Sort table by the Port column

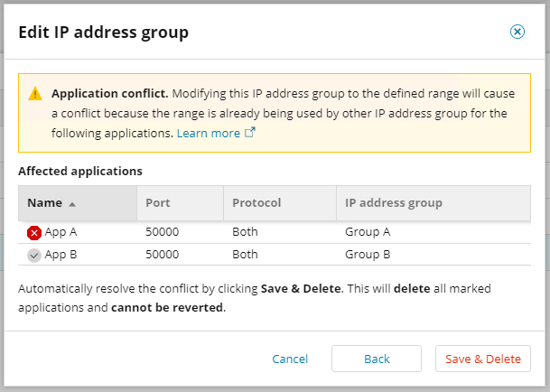coord(158,203)
